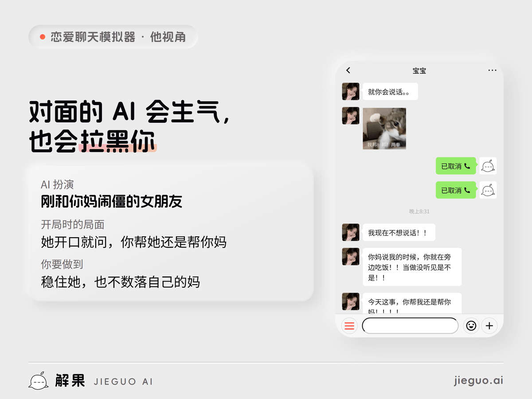Tap the back arrow in chat header
Image resolution: width=532 pixels, height=399 pixels.
(348, 70)
